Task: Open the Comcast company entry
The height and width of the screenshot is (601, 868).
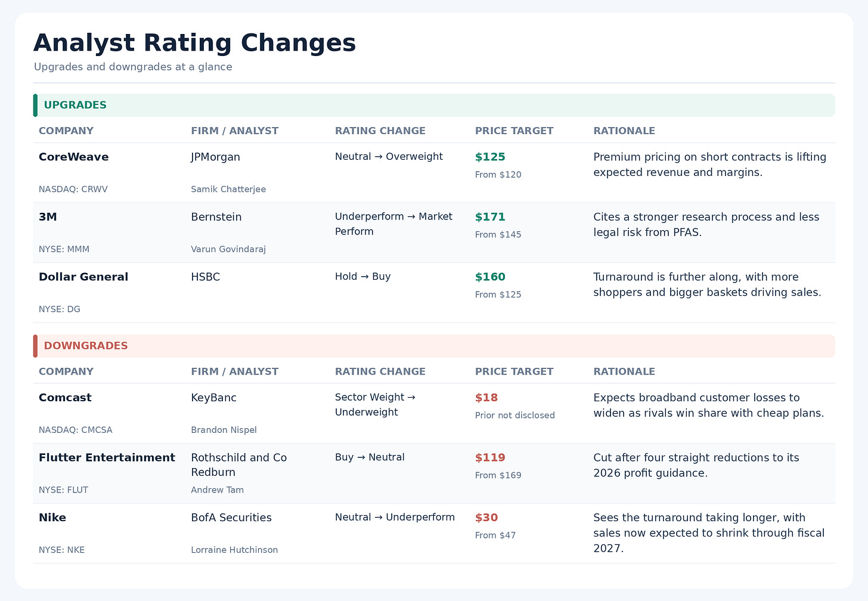Action: click(x=65, y=398)
